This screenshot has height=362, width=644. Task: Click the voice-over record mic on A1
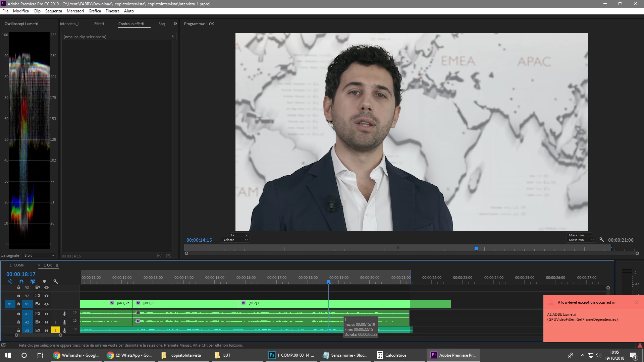pos(64,314)
